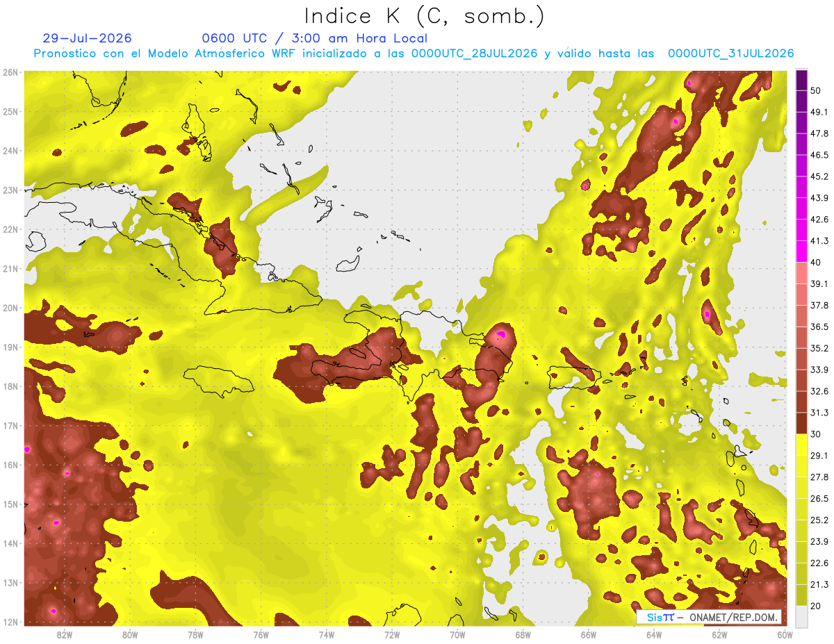Viewport: 834px width, 644px height.
Task: Click the colorbar value '47.8'
Action: click(x=819, y=133)
